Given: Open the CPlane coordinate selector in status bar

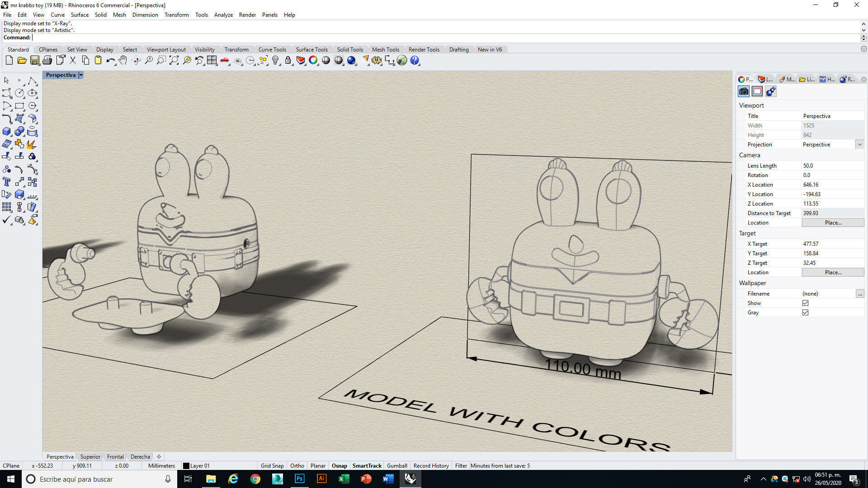Looking at the screenshot, I should pos(11,466).
